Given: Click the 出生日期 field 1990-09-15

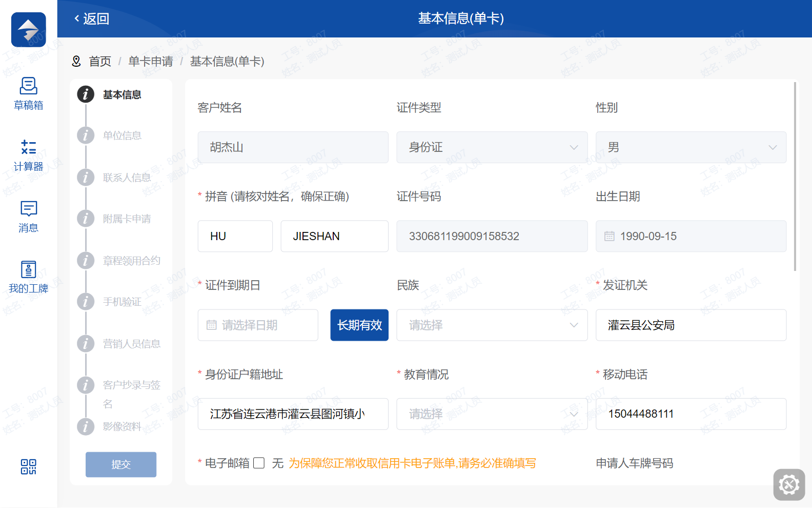Looking at the screenshot, I should point(691,236).
